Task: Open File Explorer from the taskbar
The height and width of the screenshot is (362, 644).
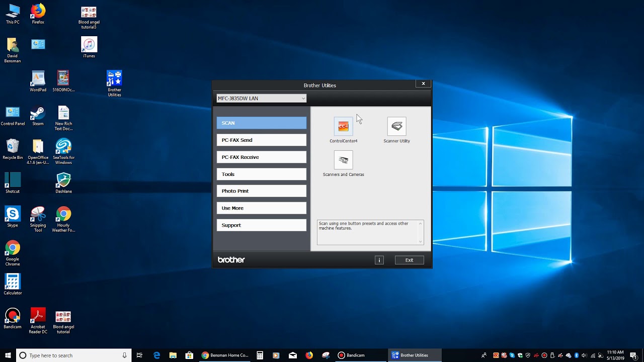Action: 173,355
